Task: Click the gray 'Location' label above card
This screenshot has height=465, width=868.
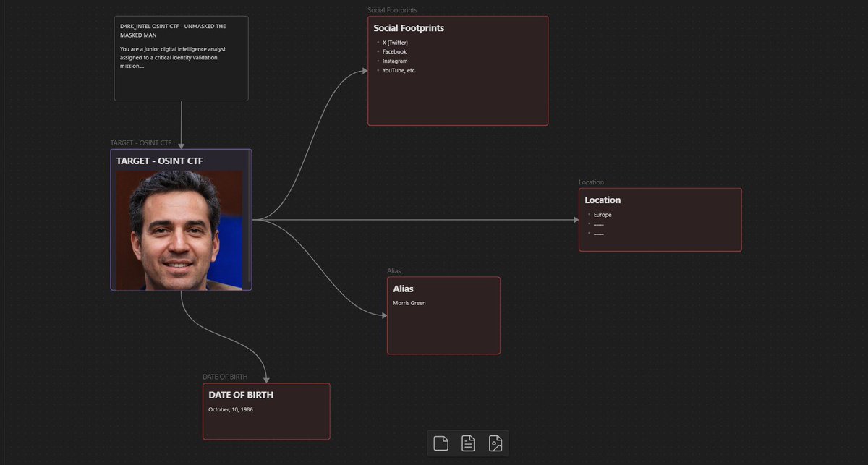Action: click(591, 182)
